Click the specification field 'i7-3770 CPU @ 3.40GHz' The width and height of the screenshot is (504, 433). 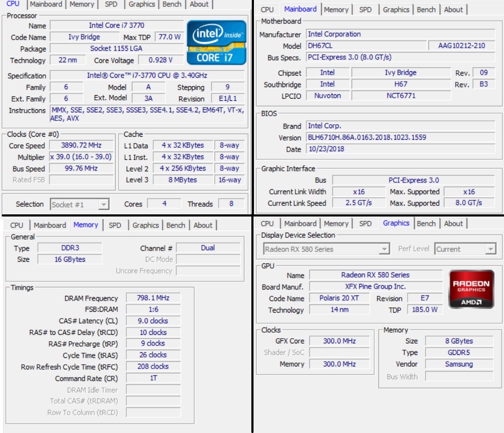(x=147, y=75)
